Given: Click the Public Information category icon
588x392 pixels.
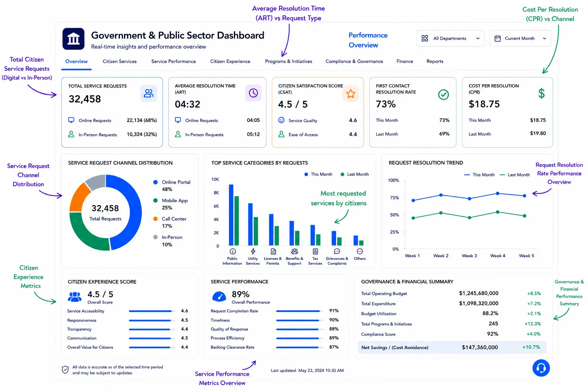Looking at the screenshot, I should pyautogui.click(x=232, y=252).
